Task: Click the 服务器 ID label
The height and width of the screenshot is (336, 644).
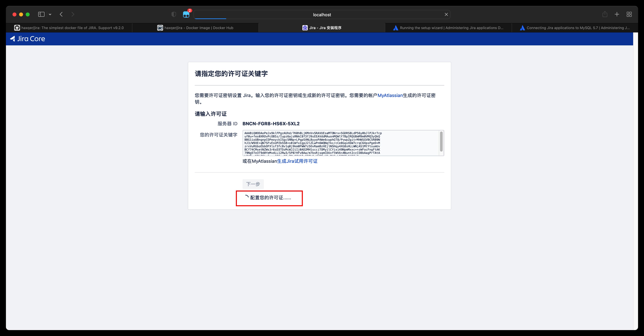Action: (228, 124)
